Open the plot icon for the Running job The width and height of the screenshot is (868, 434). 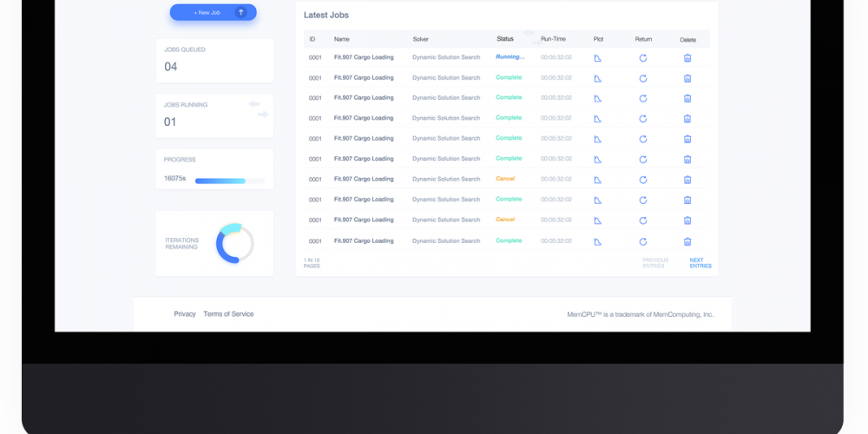click(x=597, y=57)
